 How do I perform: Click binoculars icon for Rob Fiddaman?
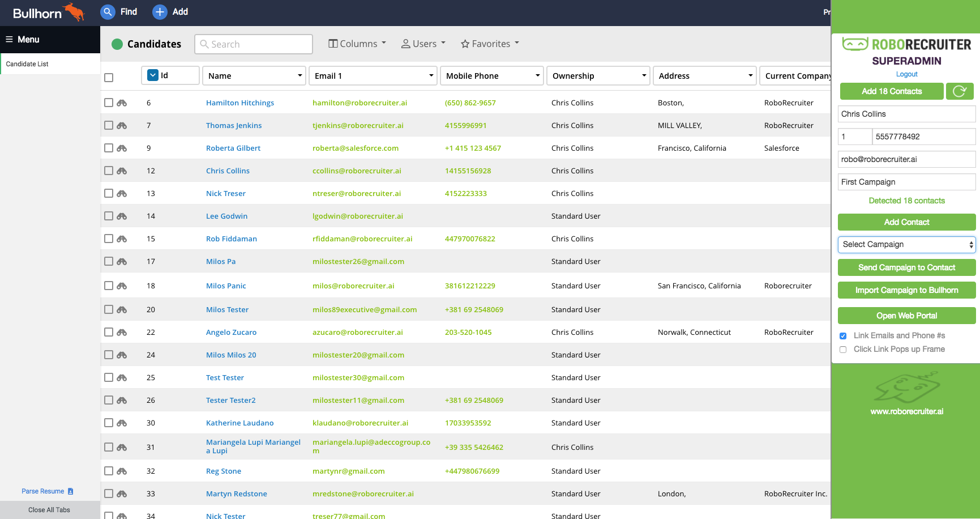[x=122, y=239]
